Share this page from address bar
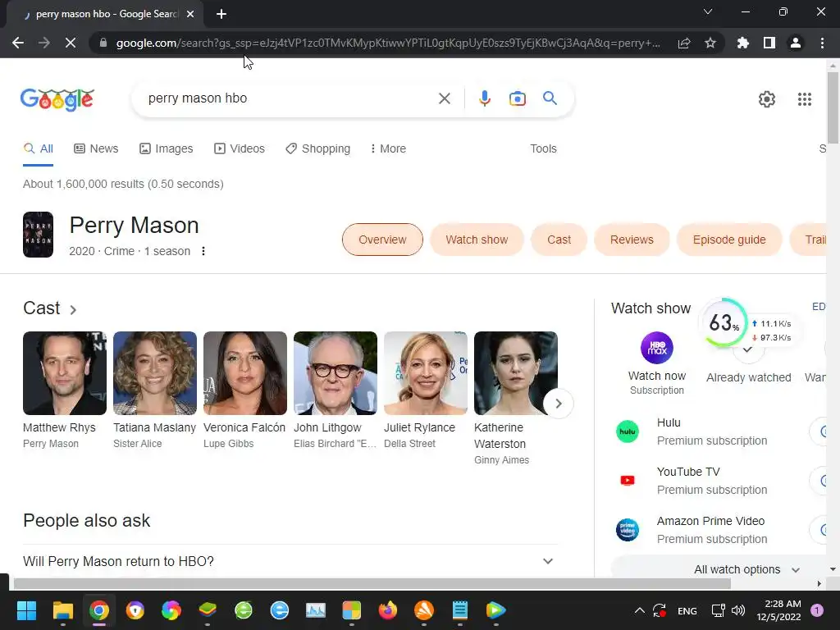This screenshot has width=840, height=630. (x=684, y=43)
